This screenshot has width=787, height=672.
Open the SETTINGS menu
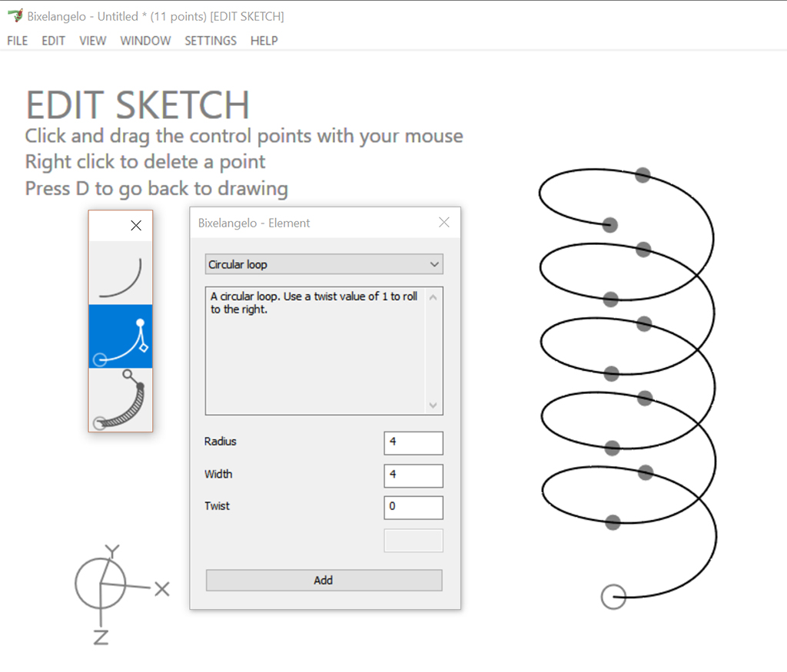coord(211,41)
